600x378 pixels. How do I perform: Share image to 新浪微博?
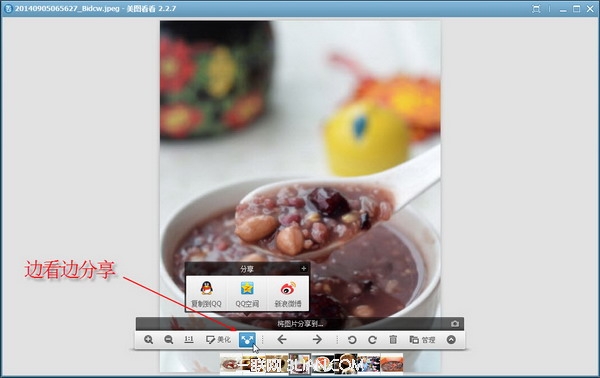288,294
